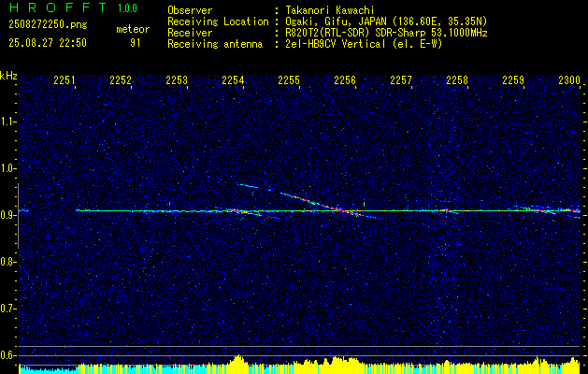
Task: Click the date stamp 25.08.27 22:50
Action: pyautogui.click(x=48, y=43)
